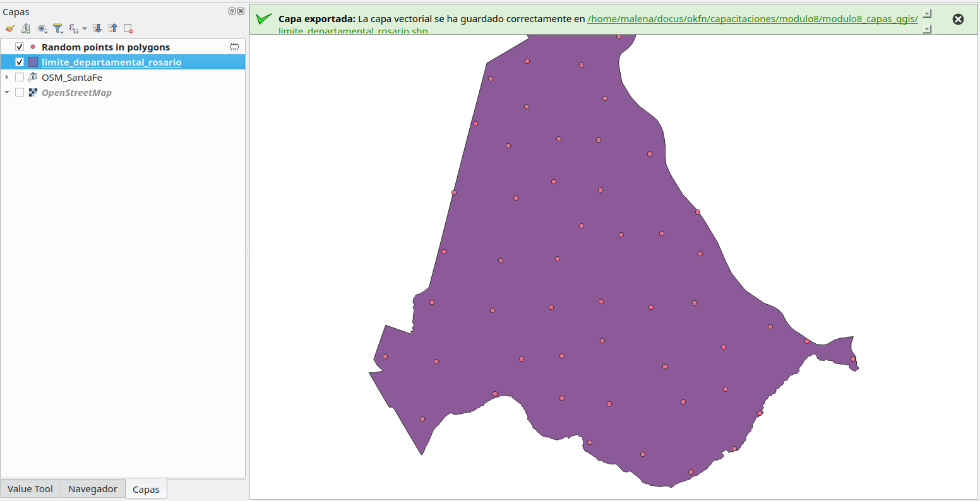Switch to the Value Tool tab

(30, 489)
